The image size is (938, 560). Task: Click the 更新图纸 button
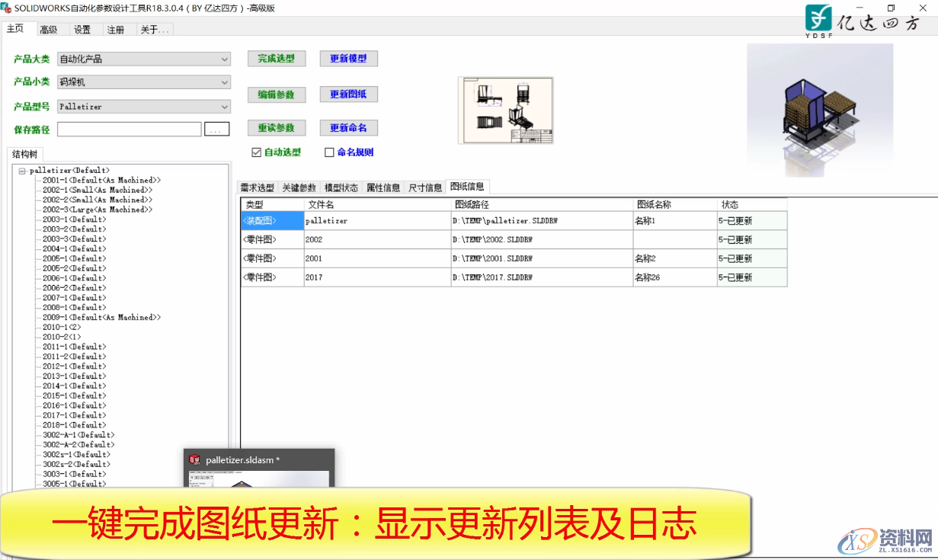pyautogui.click(x=348, y=94)
